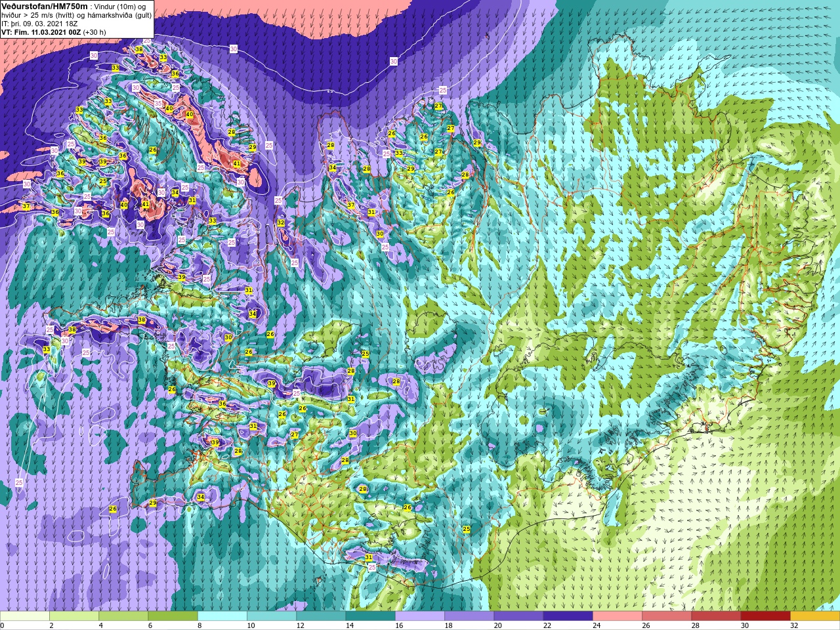
Task: Click the 'IT: þri. 09. 03. 2021 18Z' line
Action: (x=39, y=24)
